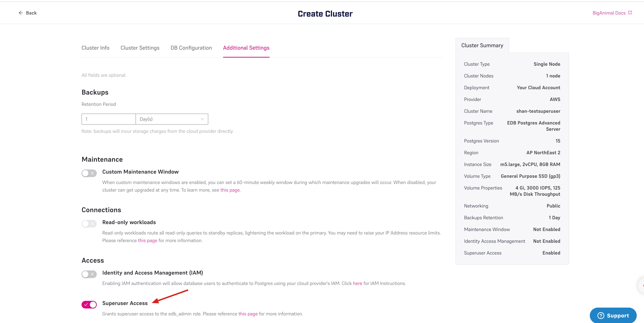Open 'this page' link under Custom Maintenance Window
This screenshot has width=644, height=323.
230,190
